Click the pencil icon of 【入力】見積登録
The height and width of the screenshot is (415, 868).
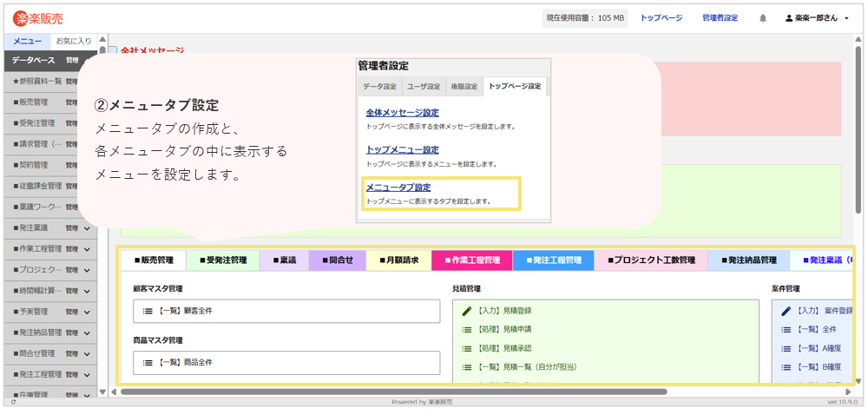[467, 311]
